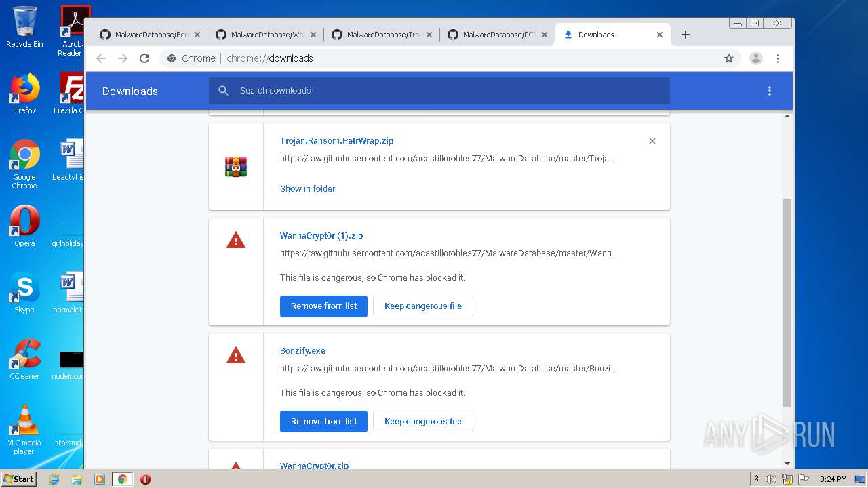Click the red warning icon for WannaCrypt0r (1).zip
The width and height of the screenshot is (868, 488).
(236, 240)
